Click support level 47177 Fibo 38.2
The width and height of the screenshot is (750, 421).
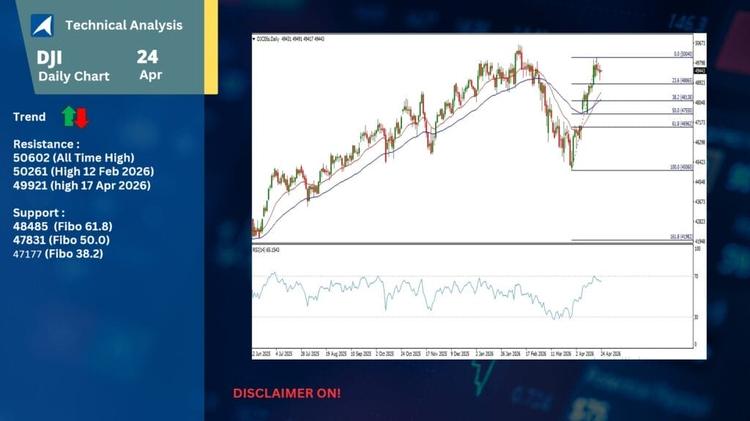click(61, 254)
